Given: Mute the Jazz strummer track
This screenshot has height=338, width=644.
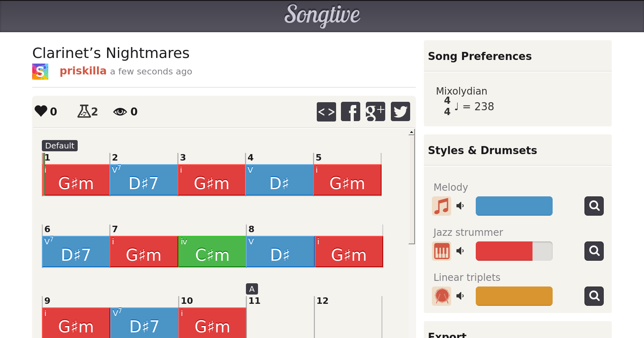Looking at the screenshot, I should [x=460, y=251].
